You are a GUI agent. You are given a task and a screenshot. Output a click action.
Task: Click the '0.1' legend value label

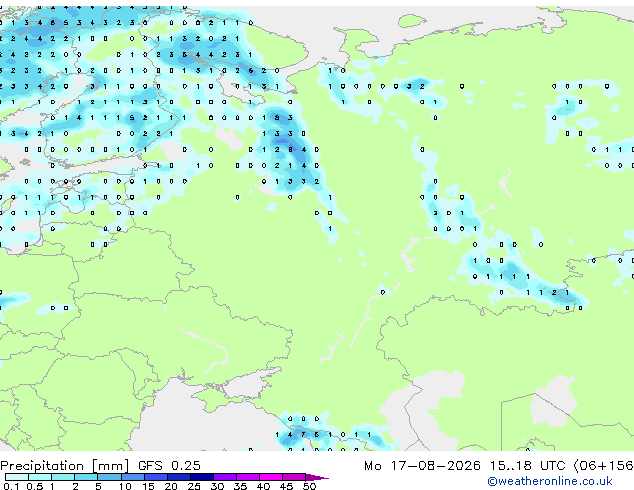tap(12, 486)
